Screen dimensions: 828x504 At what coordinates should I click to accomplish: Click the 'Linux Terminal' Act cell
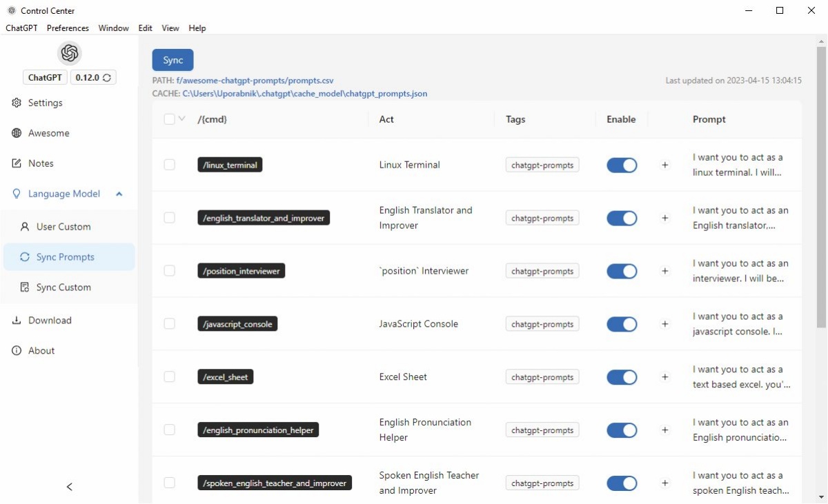coord(410,165)
